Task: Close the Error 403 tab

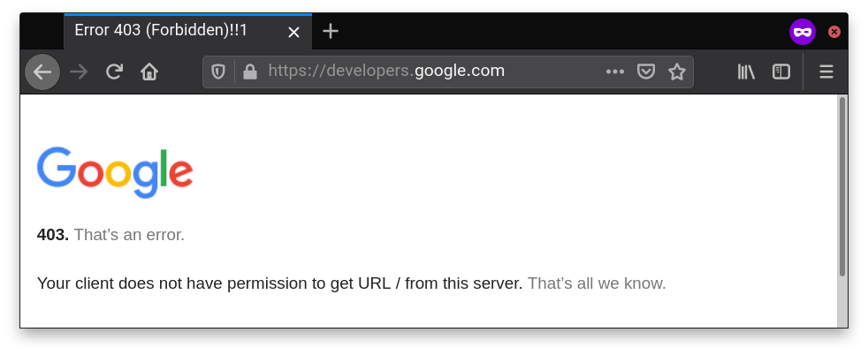Action: coord(294,32)
